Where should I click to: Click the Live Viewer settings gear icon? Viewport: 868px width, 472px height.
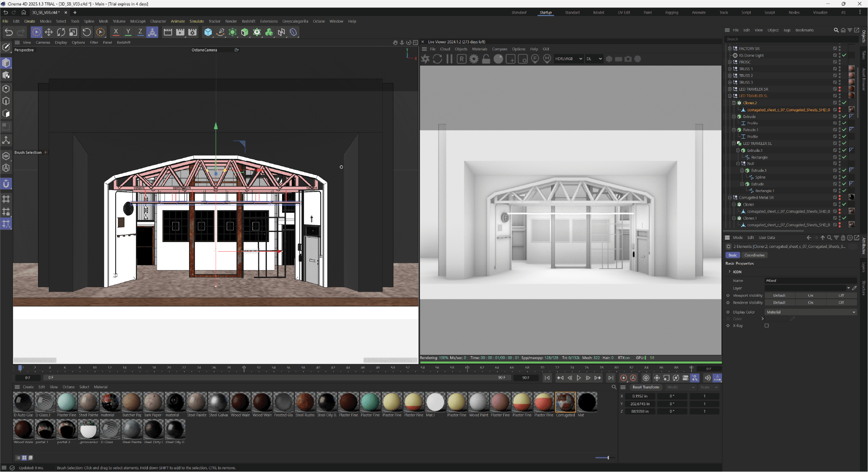(474, 59)
